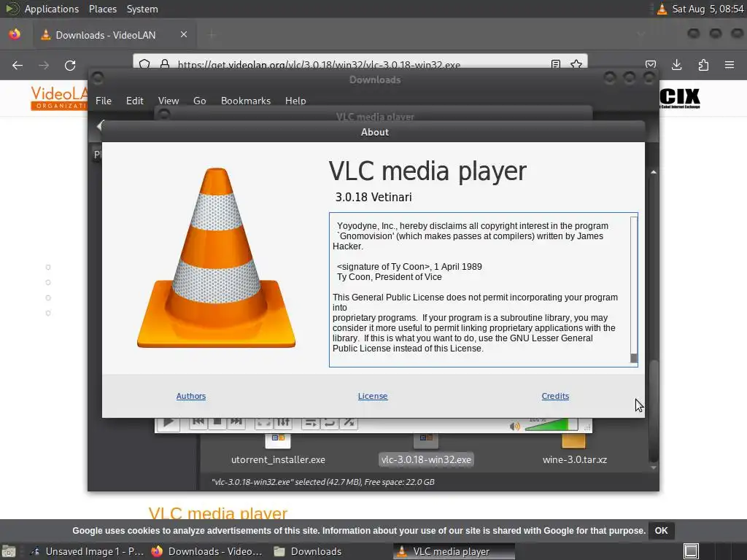
Task: Click wine-3.0.tar.xz archive icon
Action: pyautogui.click(x=573, y=440)
